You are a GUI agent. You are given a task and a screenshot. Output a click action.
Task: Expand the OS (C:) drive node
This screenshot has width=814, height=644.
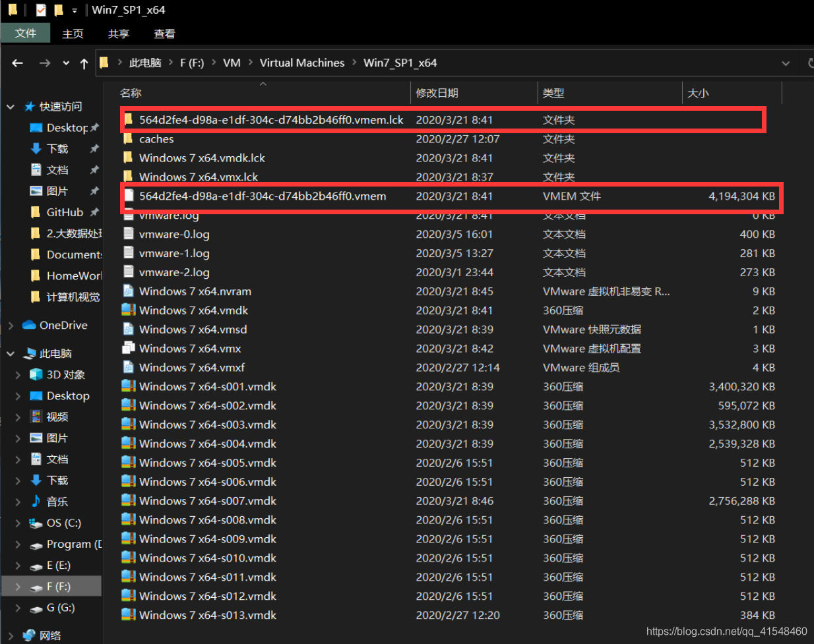tap(18, 523)
